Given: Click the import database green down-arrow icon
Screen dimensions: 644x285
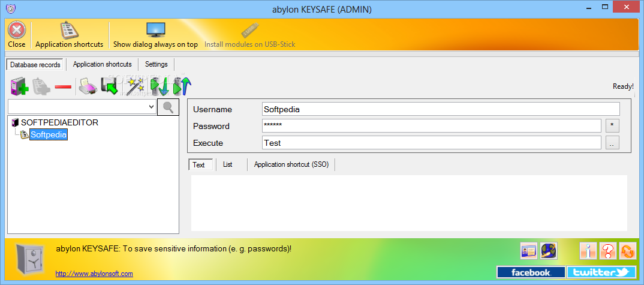Looking at the screenshot, I should [160, 86].
